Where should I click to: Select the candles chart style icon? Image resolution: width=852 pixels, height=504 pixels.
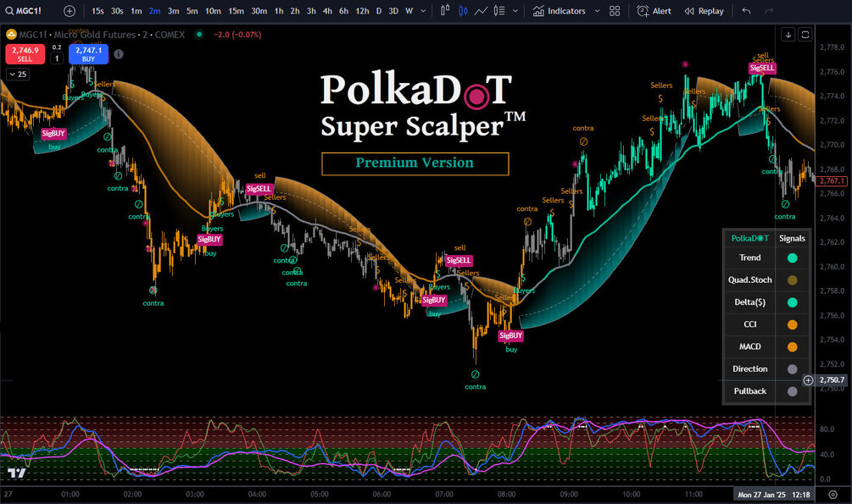pyautogui.click(x=463, y=11)
